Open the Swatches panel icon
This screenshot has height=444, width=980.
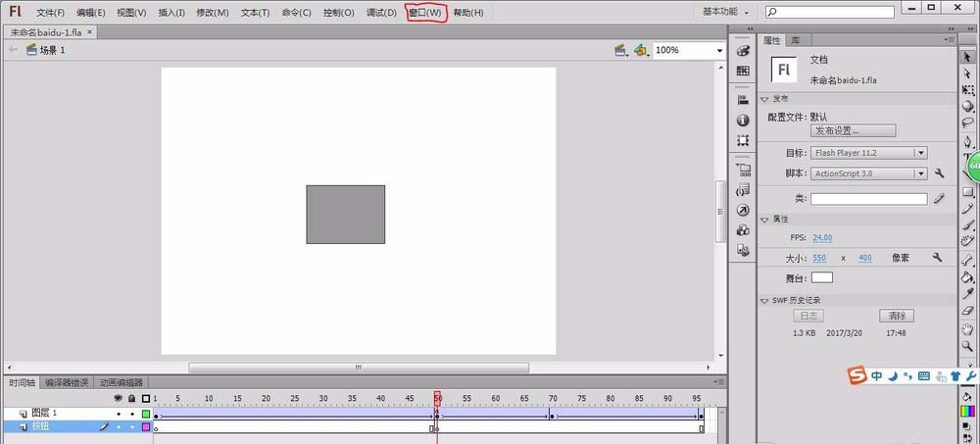pyautogui.click(x=743, y=71)
